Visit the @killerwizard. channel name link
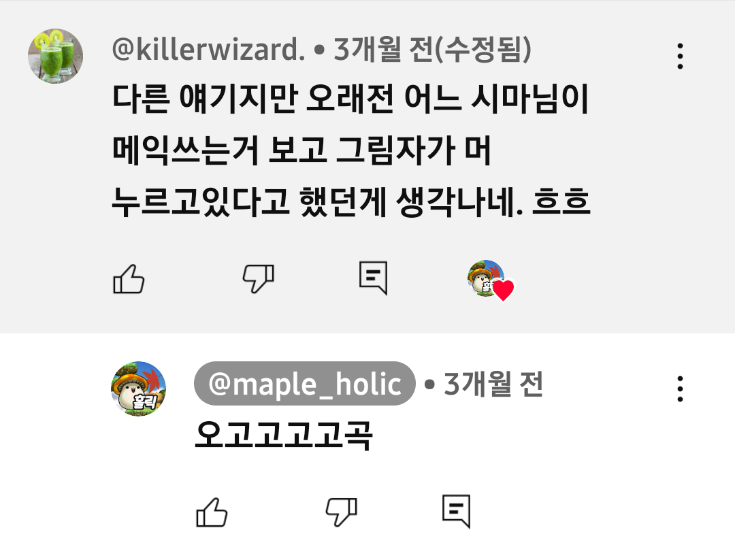The height and width of the screenshot is (560, 735). coord(209,49)
